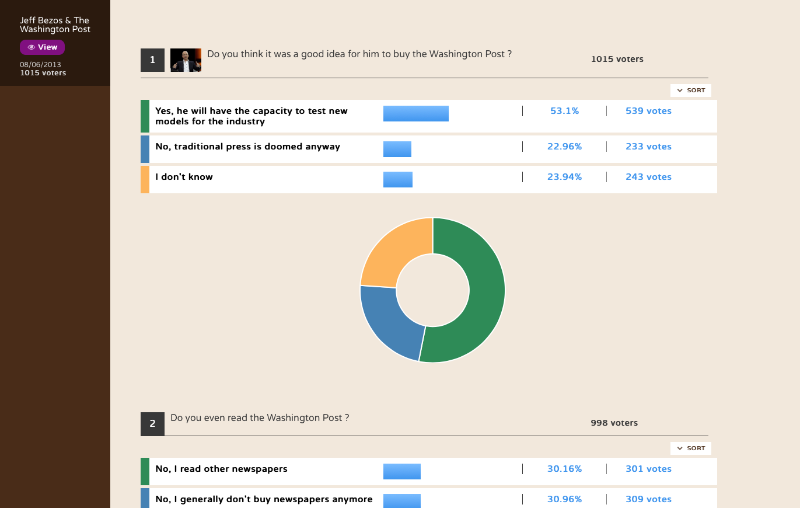Click the orange swatch beside 'I don't know'

click(145, 180)
